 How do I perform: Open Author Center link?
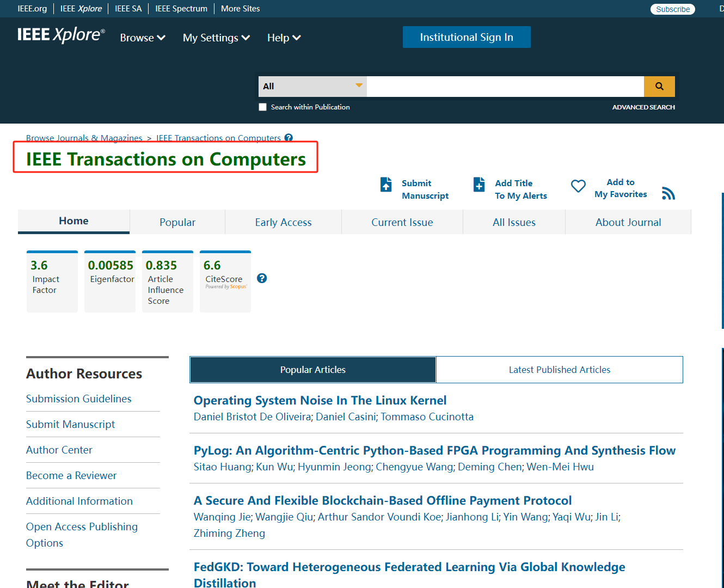[x=59, y=450]
